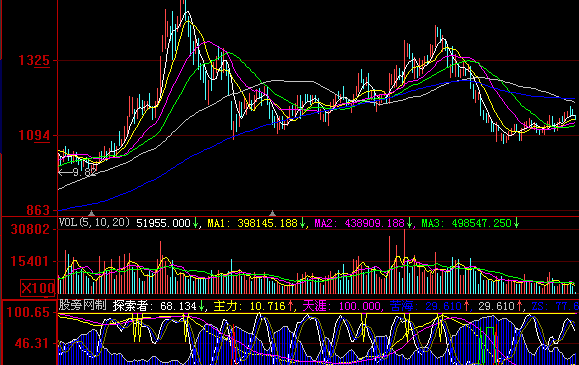Image resolution: width=579 pixels, height=365 pixels.
Task: Click the 股旁网制 indicator name
Action: (x=83, y=305)
